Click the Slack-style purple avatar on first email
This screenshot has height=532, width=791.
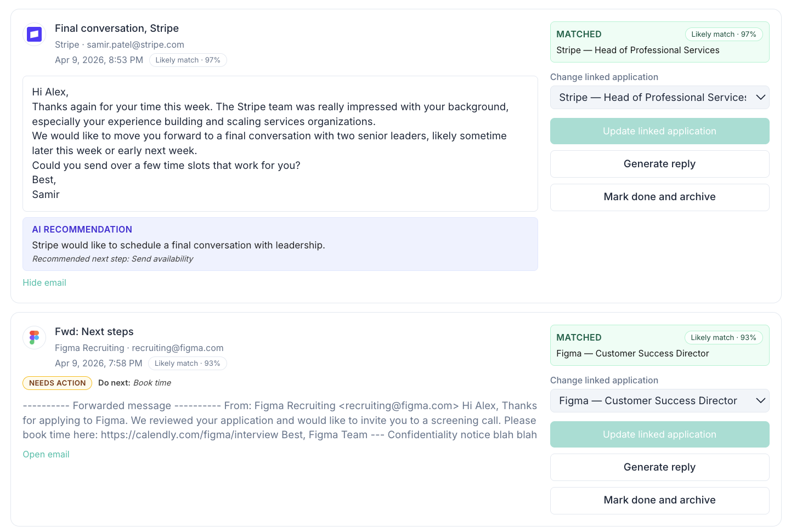pos(34,34)
